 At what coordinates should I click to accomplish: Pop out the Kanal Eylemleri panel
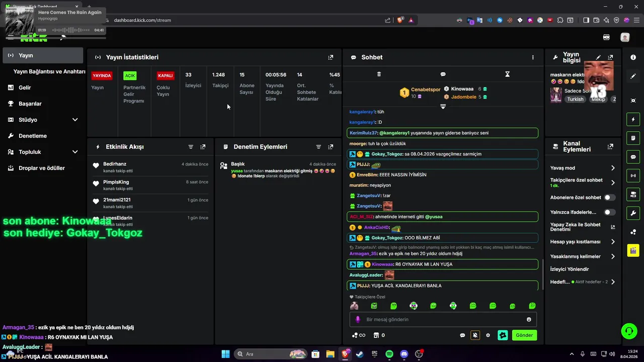(x=610, y=147)
